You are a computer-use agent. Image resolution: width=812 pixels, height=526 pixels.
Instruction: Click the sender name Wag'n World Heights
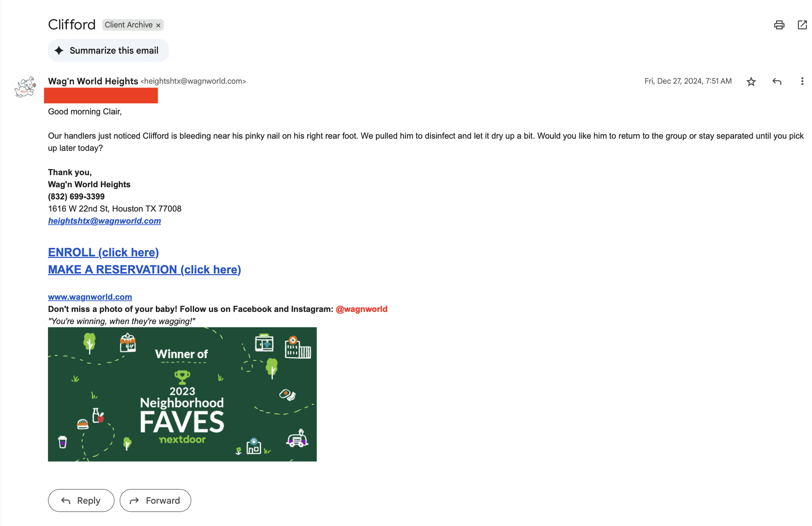[x=93, y=81]
